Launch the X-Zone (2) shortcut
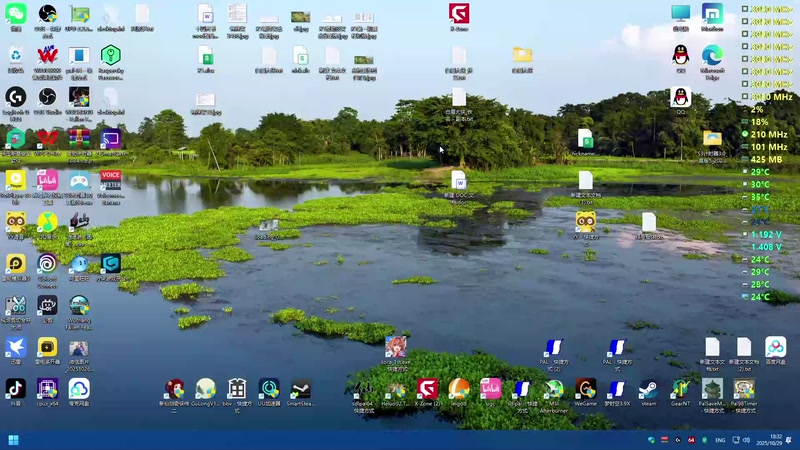The height and width of the screenshot is (450, 800). 427,390
